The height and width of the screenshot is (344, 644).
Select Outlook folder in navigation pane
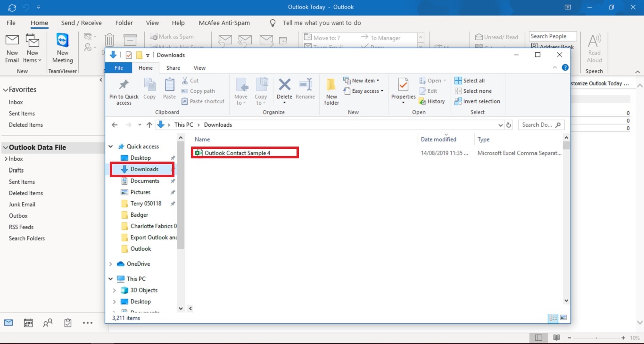coord(140,249)
